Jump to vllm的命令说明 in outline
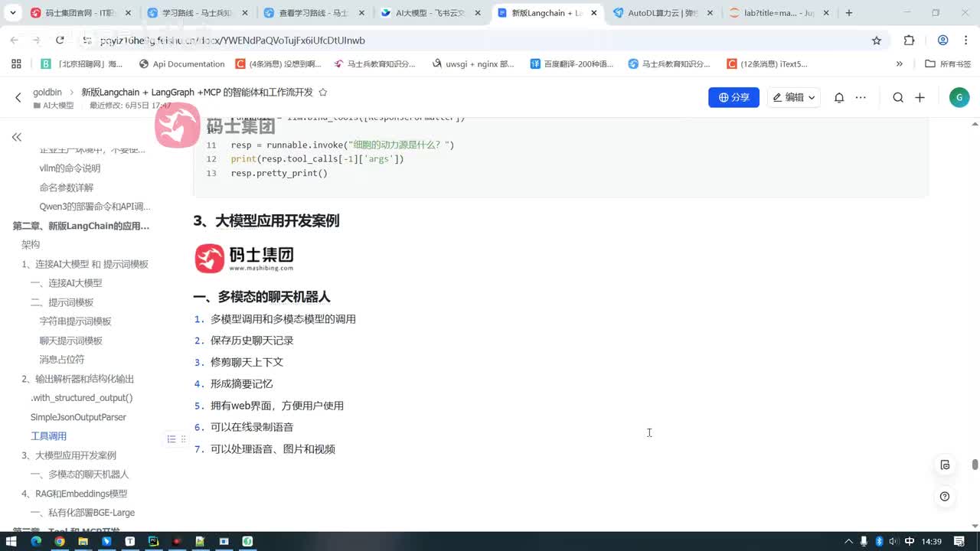Image resolution: width=980 pixels, height=551 pixels. pos(70,168)
